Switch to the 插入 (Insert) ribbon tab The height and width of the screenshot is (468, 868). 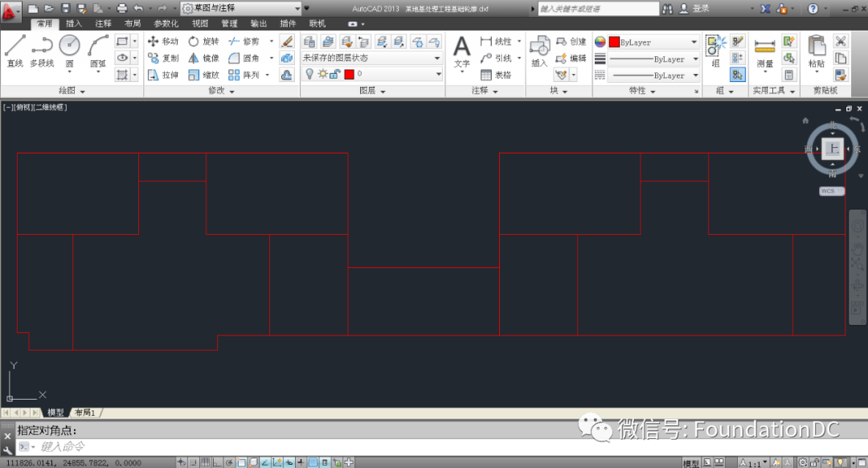click(74, 23)
